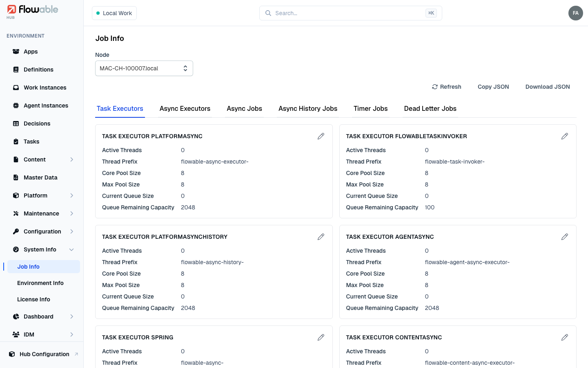
Task: Click the System Info gauge icon
Action: 16,249
